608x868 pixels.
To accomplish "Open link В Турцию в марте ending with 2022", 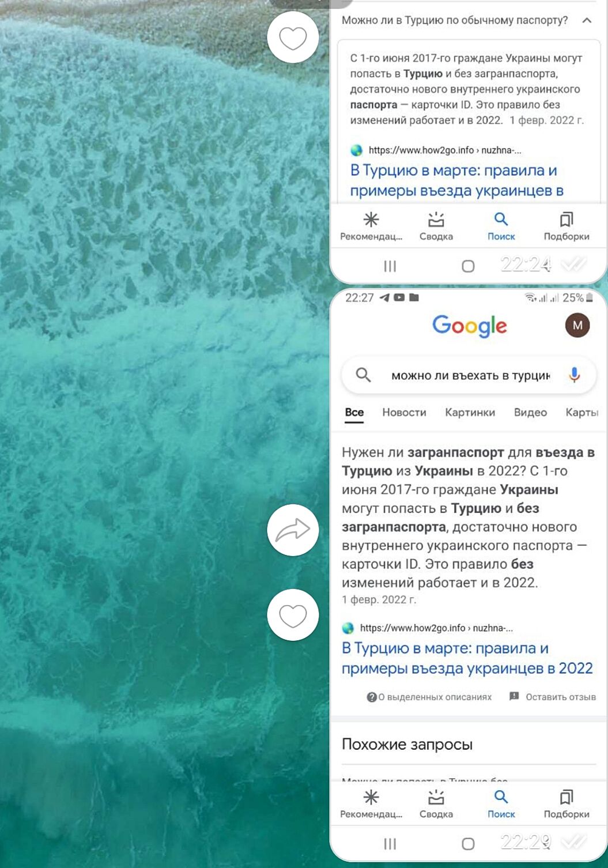I will pyautogui.click(x=467, y=658).
